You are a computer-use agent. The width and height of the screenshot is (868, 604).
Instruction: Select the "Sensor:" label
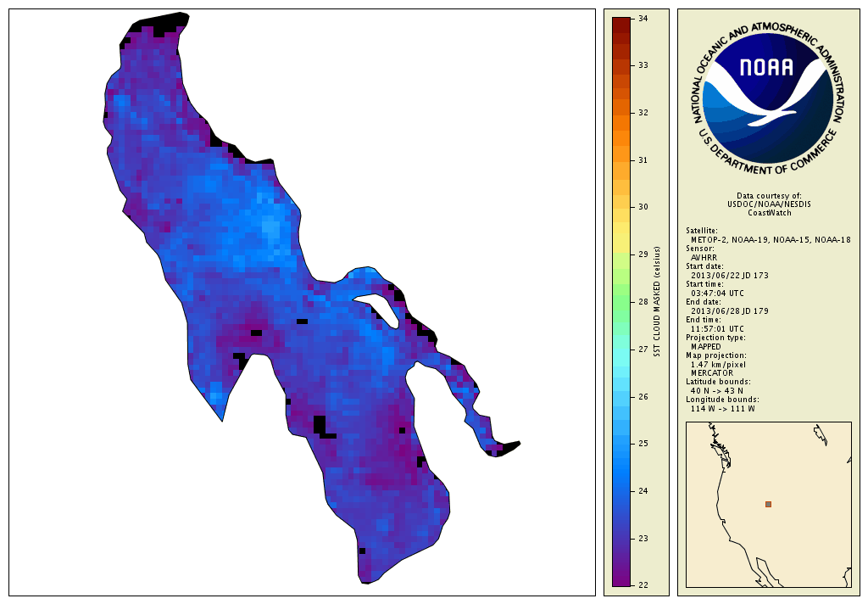point(700,249)
